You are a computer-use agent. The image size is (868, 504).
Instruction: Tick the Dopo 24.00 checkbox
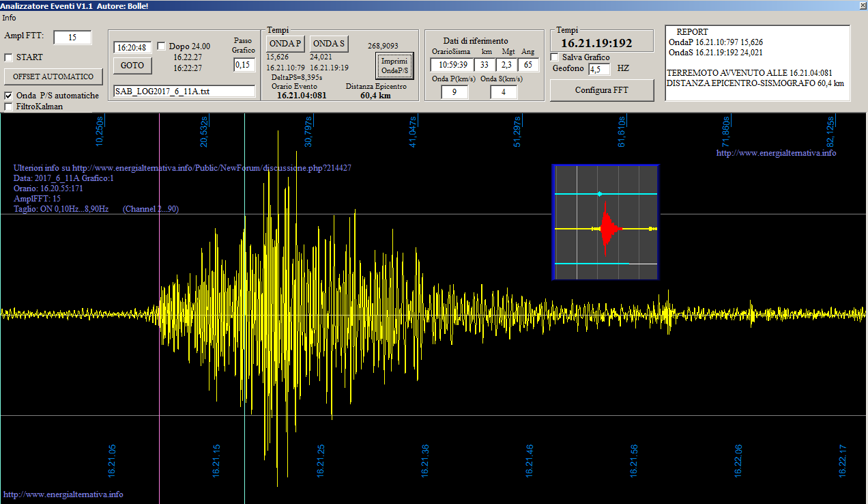pyautogui.click(x=162, y=46)
